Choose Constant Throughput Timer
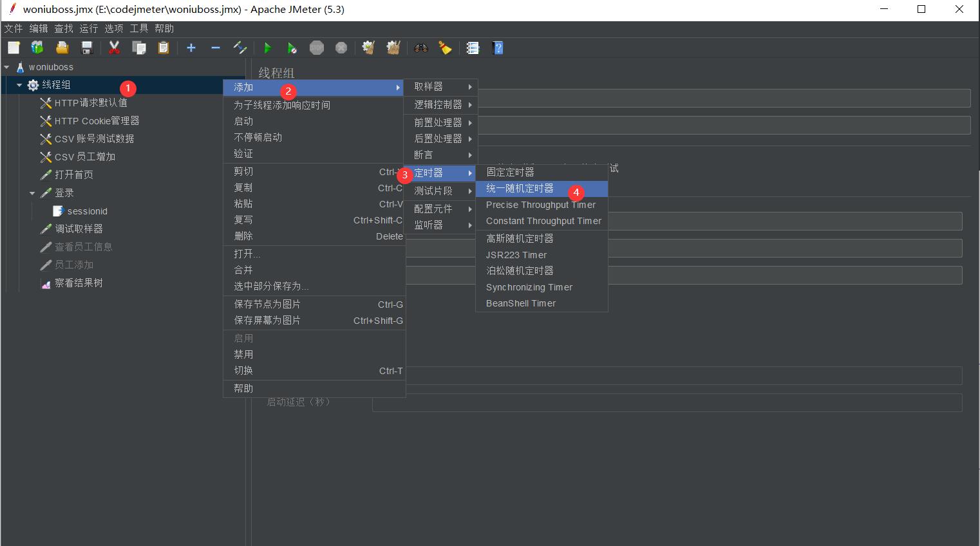980x546 pixels. coord(542,221)
